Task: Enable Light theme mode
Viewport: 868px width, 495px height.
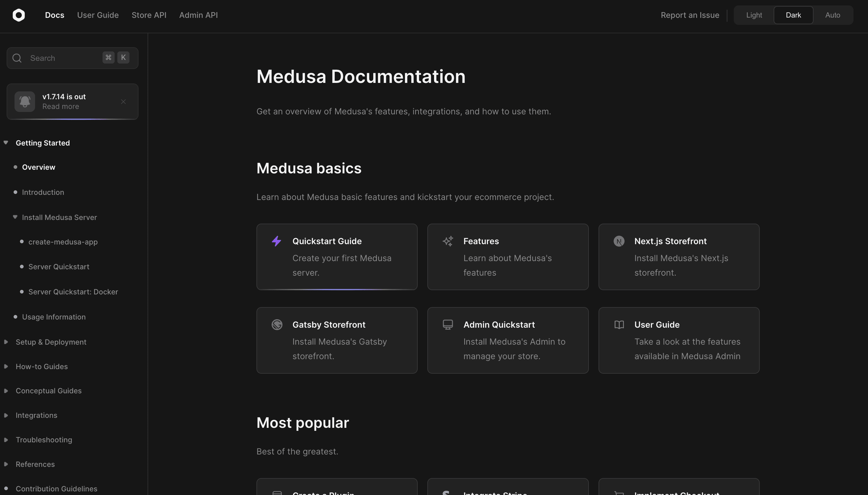Action: click(x=753, y=15)
